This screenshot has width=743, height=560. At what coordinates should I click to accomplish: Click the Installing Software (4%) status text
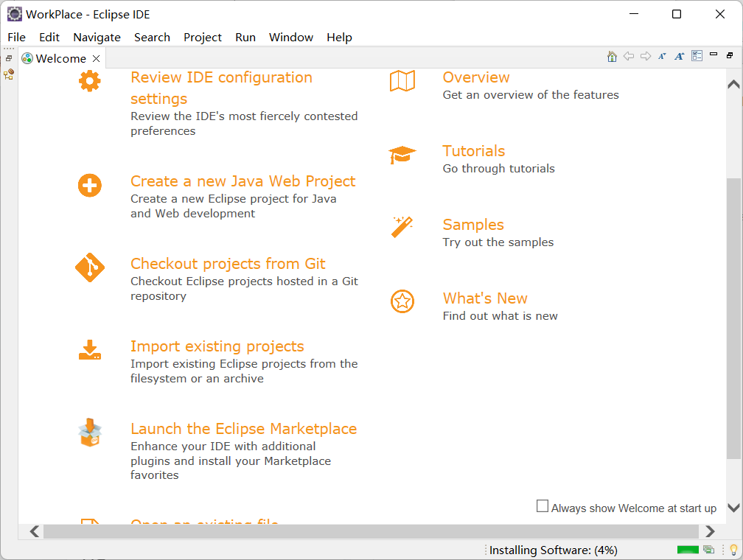pyautogui.click(x=554, y=550)
